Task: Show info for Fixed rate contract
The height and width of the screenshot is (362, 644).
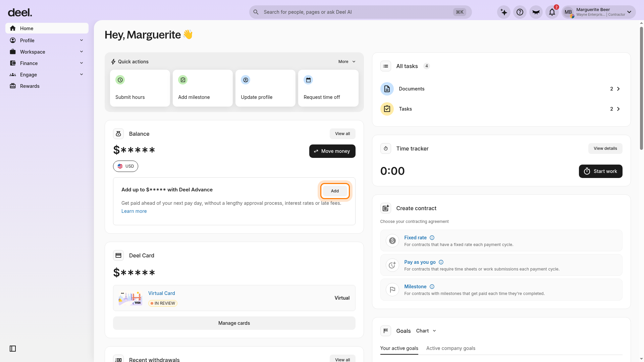Action: [432, 238]
